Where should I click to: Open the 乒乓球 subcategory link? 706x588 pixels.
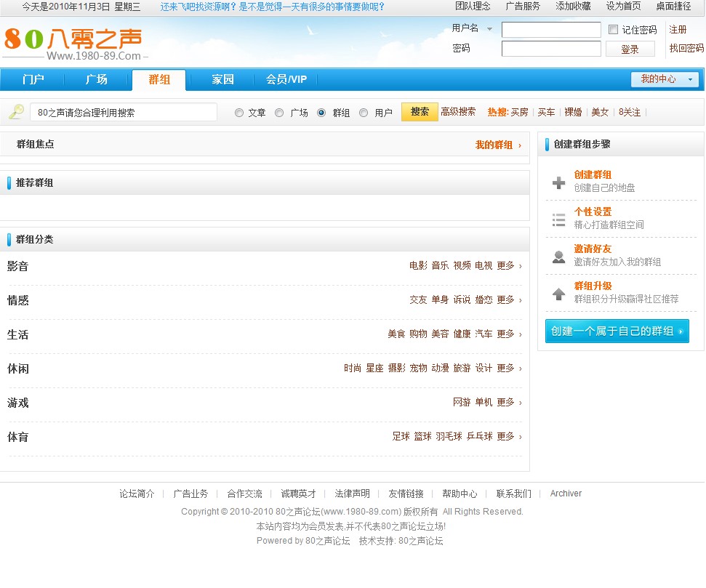tap(480, 436)
